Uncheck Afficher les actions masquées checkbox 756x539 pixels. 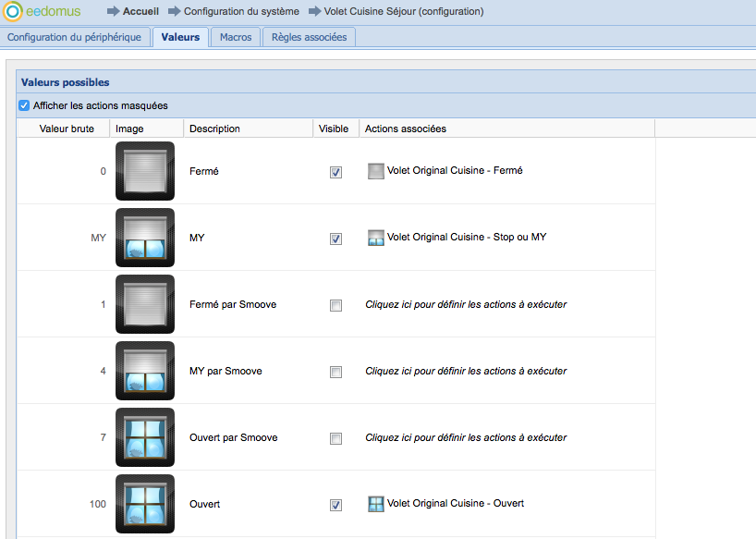pyautogui.click(x=24, y=105)
